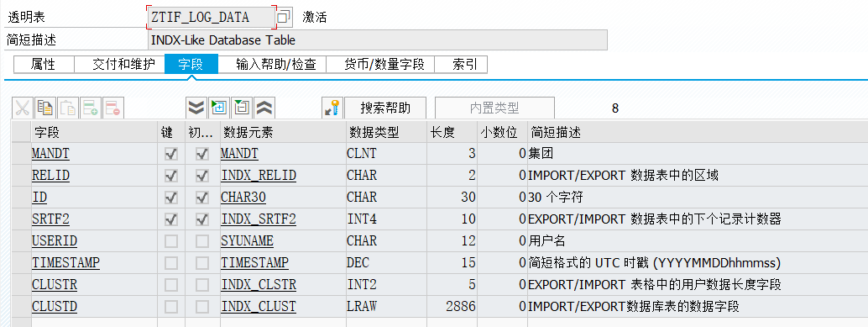Open the SYUNAME data element link
Screen dimensions: 868x327
pos(247,241)
